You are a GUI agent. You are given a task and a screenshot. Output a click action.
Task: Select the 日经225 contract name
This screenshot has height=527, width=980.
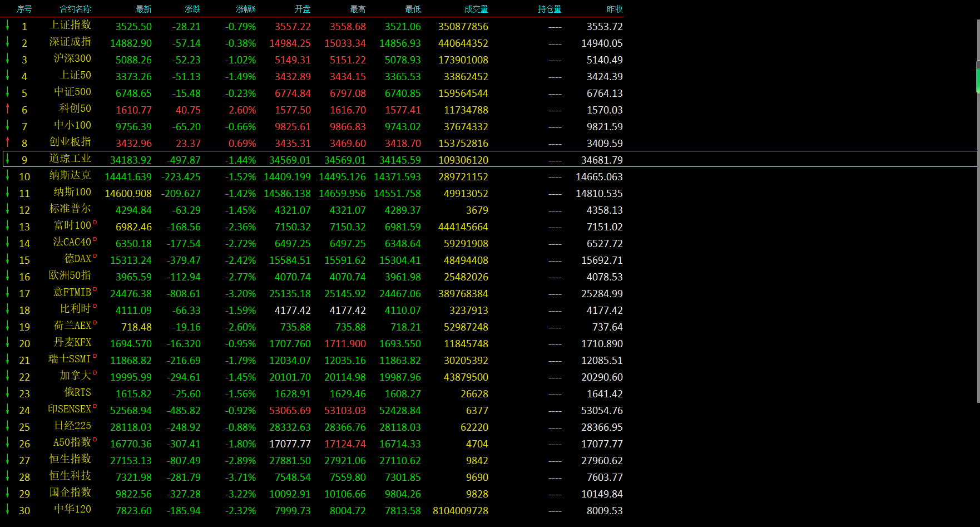72,426
